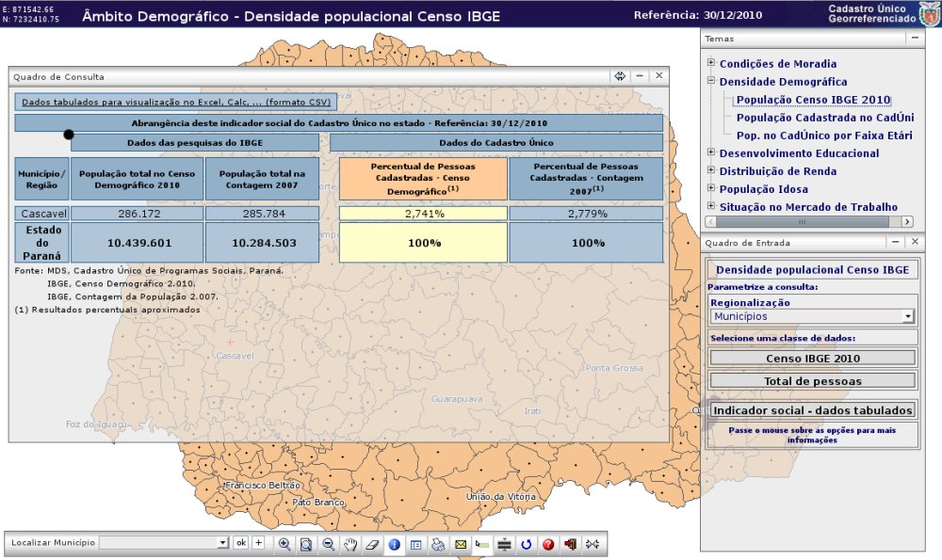942x560 pixels.
Task: Select the zoom in magnifier tool
Action: 284,544
